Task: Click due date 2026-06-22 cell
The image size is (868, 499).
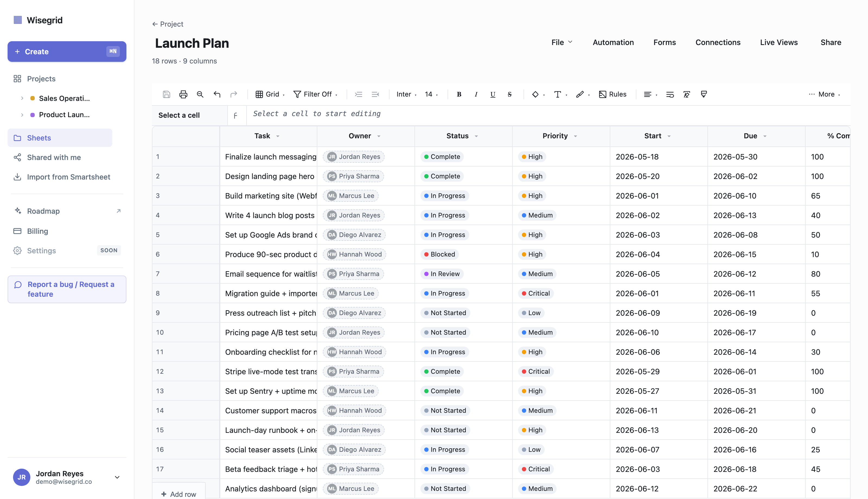Action: [756, 488]
